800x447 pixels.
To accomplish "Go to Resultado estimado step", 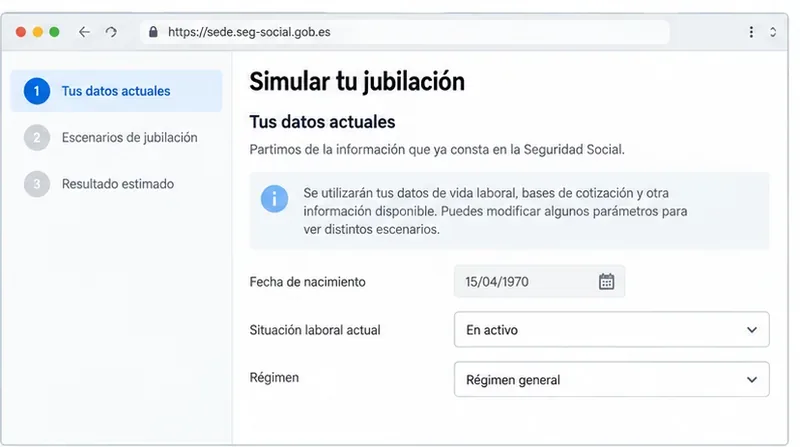I will (x=116, y=184).
